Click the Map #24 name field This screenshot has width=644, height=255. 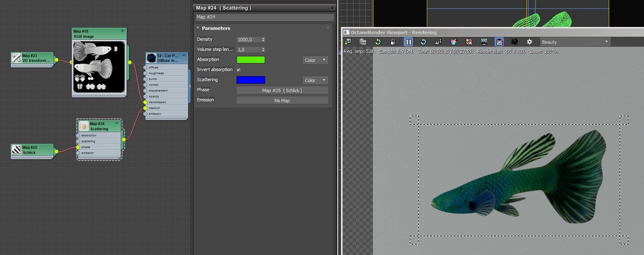(265, 17)
